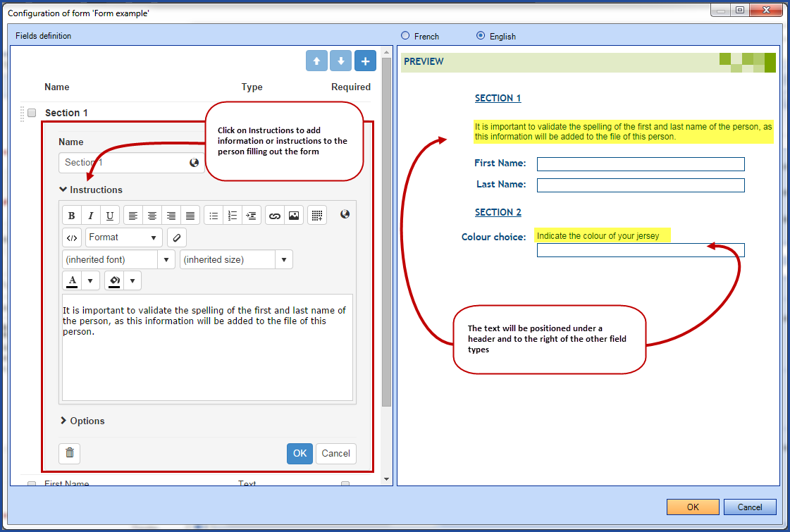Viewport: 790px width, 532px height.
Task: Open the text color picker dropdown
Action: [90, 280]
